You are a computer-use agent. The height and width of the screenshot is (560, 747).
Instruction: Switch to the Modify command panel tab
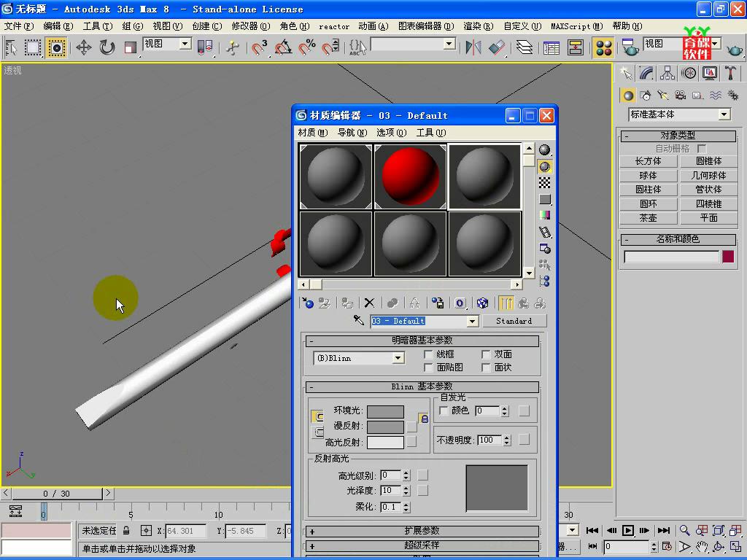point(646,73)
